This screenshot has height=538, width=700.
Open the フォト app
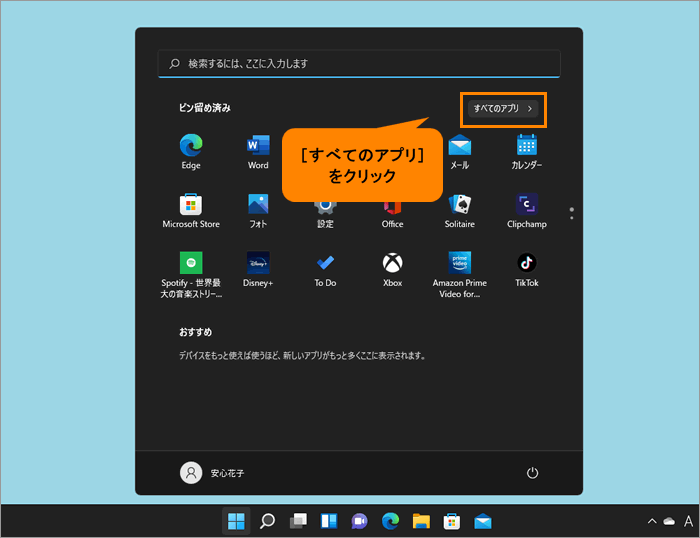tap(258, 211)
